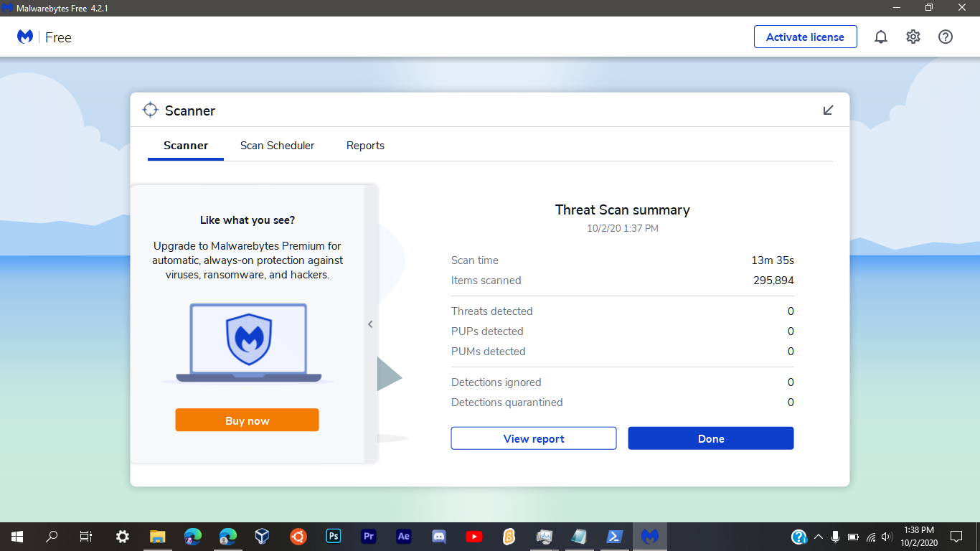Click the PUMs detected label
The image size is (980, 551).
click(489, 352)
